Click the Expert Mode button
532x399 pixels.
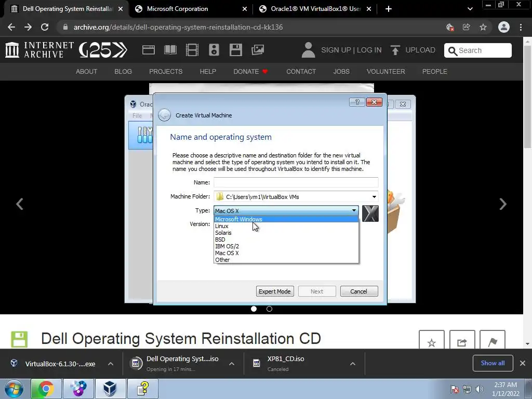point(275,291)
